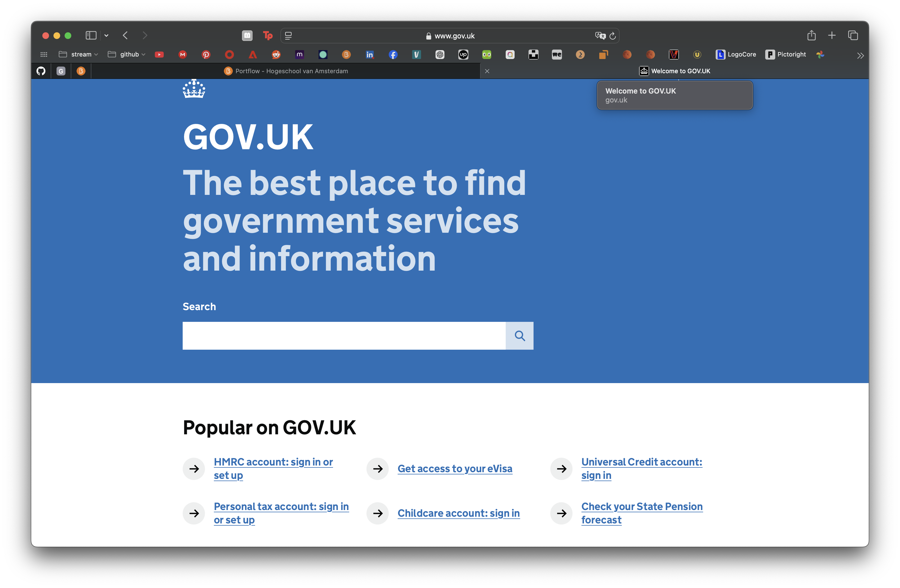Open Childcare account: sign in link
This screenshot has width=900, height=588.
click(x=459, y=513)
